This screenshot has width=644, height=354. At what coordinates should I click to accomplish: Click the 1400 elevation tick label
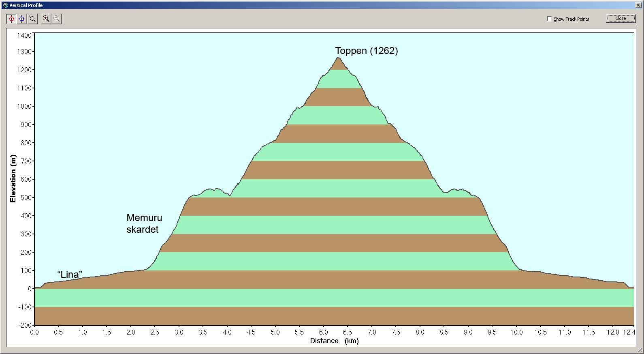pos(24,35)
